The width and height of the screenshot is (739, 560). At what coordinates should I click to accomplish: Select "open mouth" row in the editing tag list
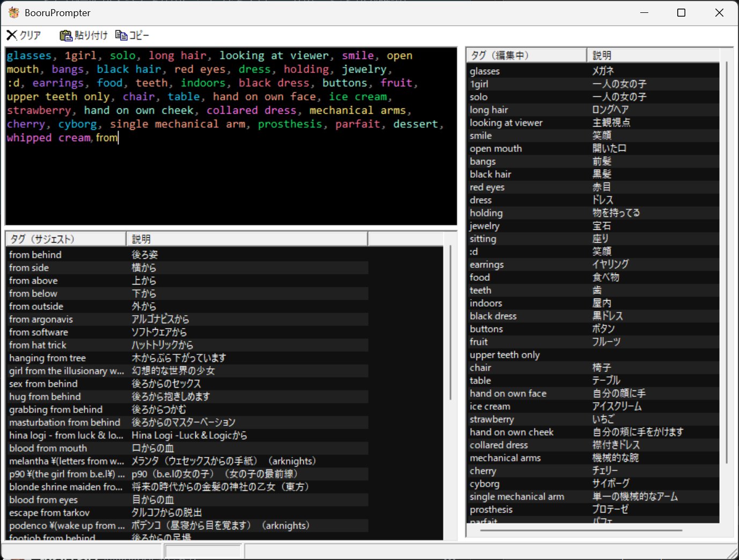click(x=593, y=148)
